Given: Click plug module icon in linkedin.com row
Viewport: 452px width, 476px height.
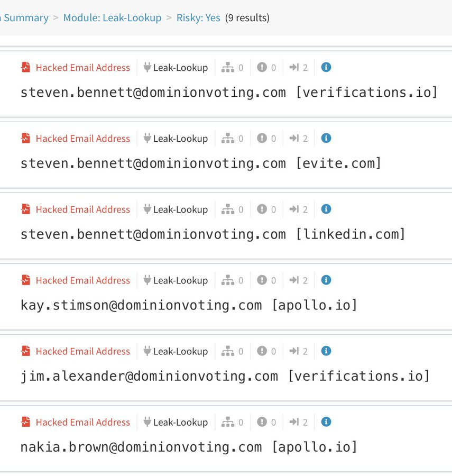Looking at the screenshot, I should (147, 209).
